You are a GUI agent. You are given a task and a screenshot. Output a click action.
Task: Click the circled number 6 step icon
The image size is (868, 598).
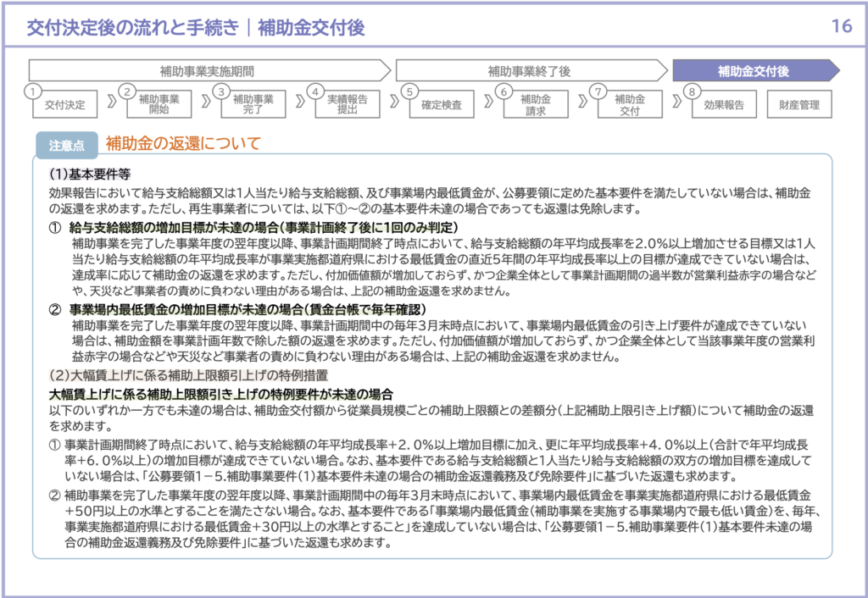[x=504, y=91]
